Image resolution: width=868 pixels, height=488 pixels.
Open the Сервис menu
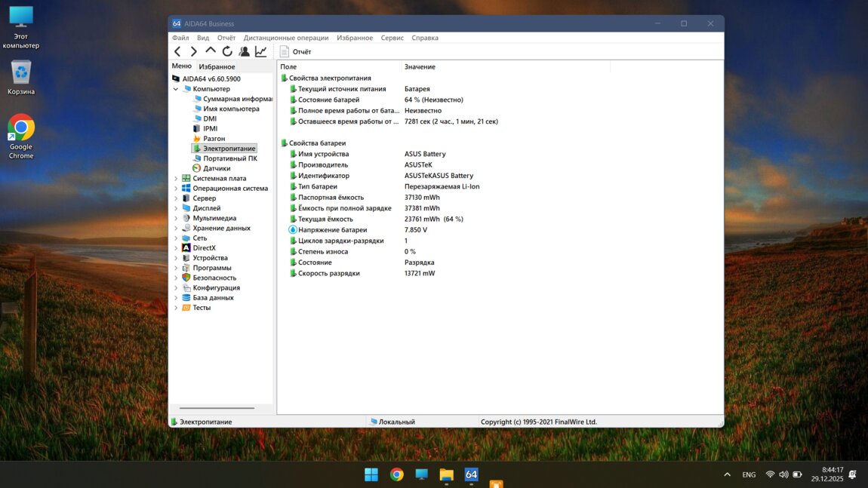point(392,38)
